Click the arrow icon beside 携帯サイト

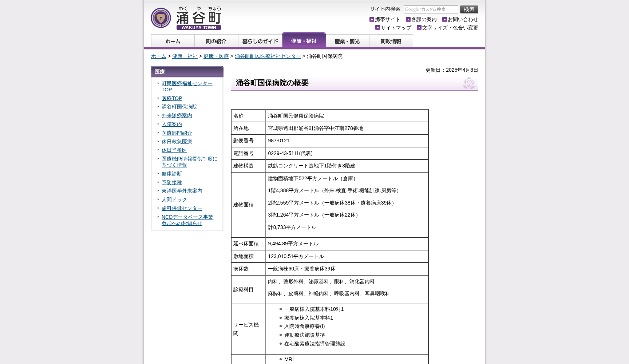[372, 20]
